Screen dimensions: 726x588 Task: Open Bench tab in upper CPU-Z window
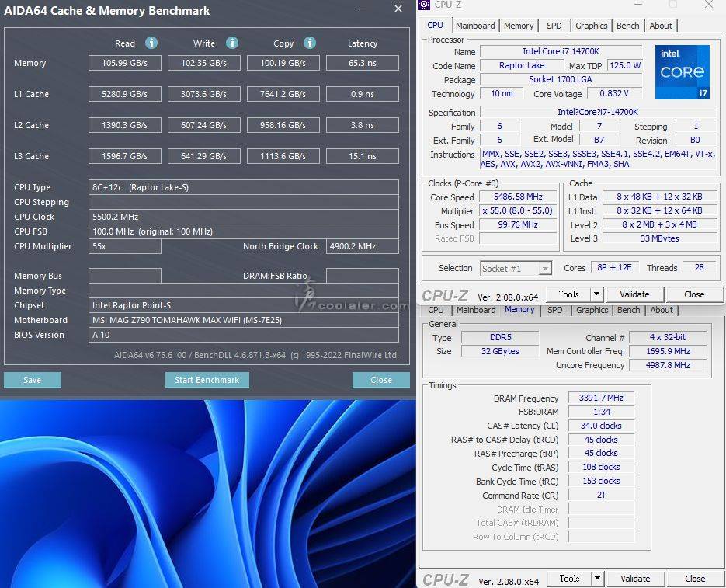pyautogui.click(x=628, y=26)
